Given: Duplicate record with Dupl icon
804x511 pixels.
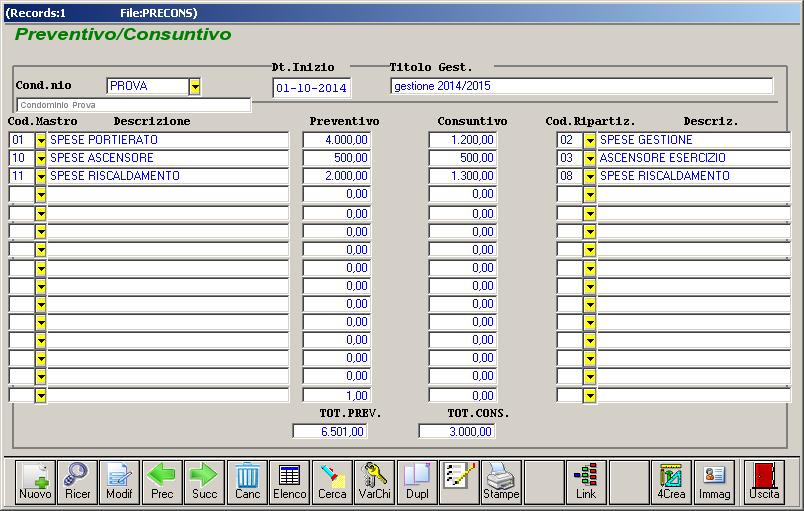Looking at the screenshot, I should 417,482.
